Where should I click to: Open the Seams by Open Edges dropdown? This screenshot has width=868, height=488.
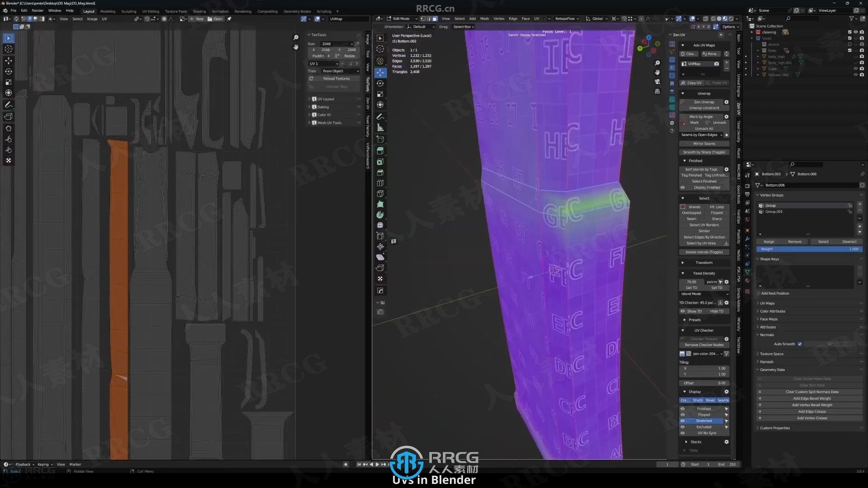(702, 135)
